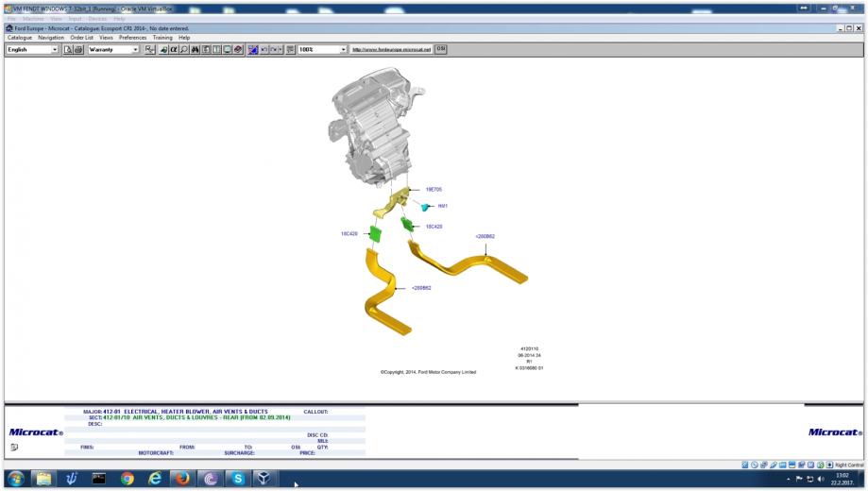Click the information (i) toolbar icon

(x=216, y=49)
